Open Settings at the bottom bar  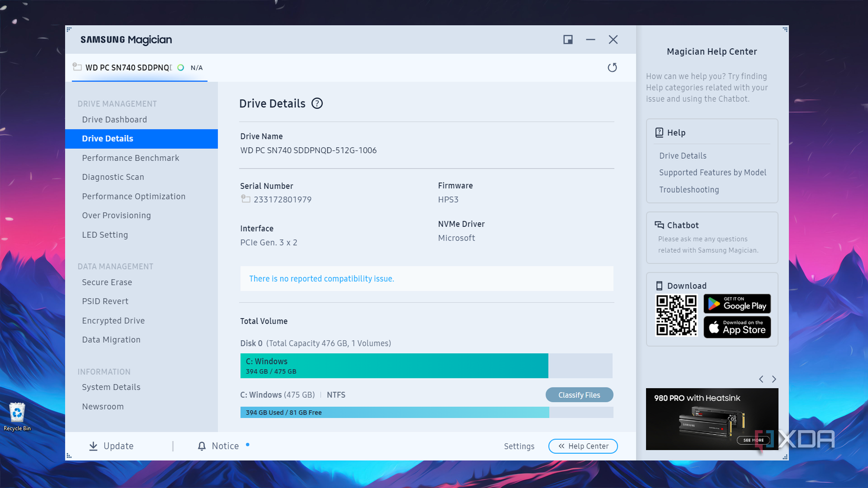[519, 446]
